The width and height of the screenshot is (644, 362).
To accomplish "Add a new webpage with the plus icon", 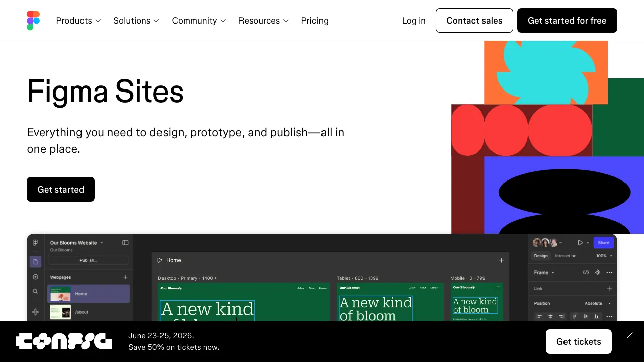I will tap(125, 277).
